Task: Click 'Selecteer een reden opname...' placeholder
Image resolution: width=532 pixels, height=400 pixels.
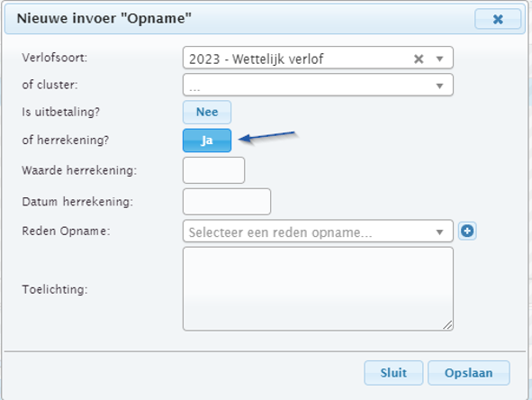Action: click(280, 232)
